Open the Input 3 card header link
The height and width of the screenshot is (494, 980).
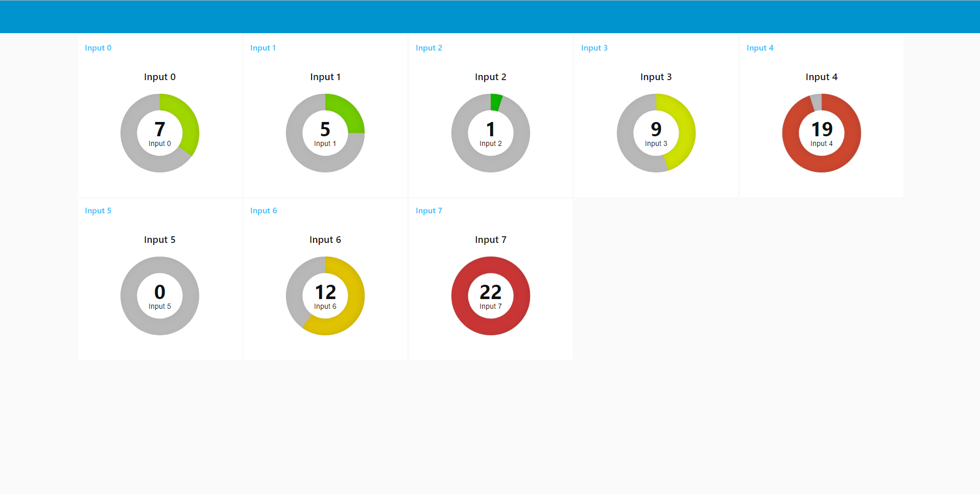click(594, 47)
